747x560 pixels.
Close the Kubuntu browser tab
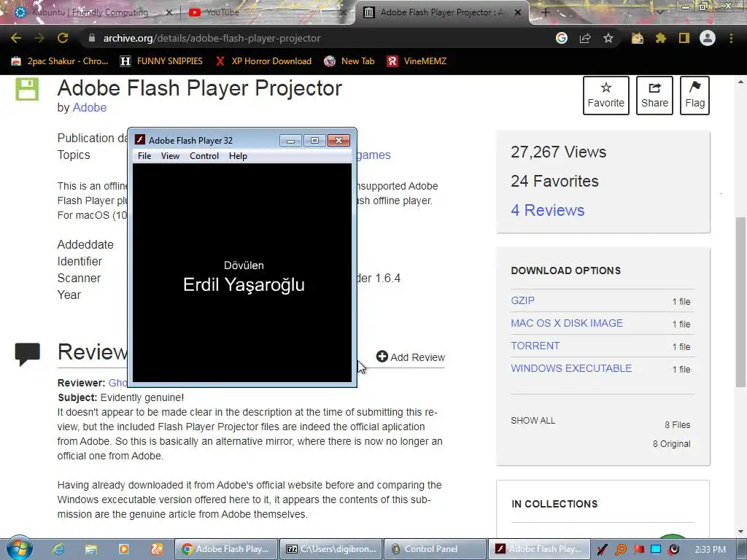(169, 12)
